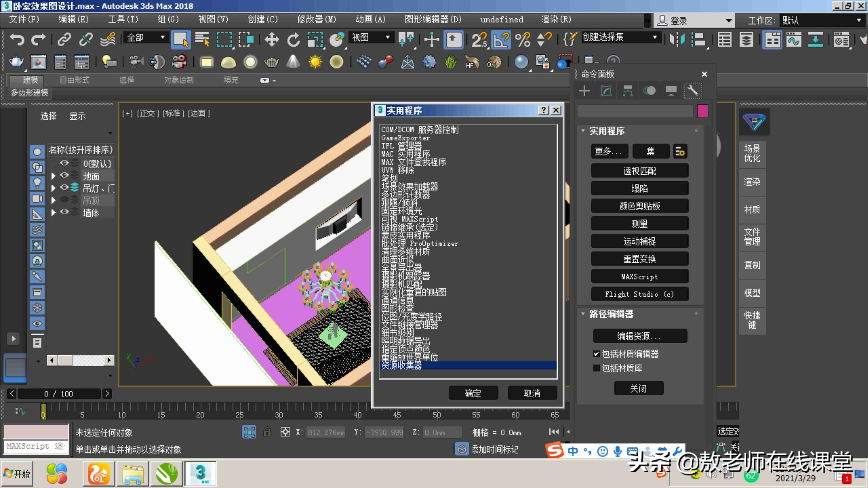The image size is (868, 488).
Task: Enable 包括材质库 checkbox
Action: tap(596, 368)
